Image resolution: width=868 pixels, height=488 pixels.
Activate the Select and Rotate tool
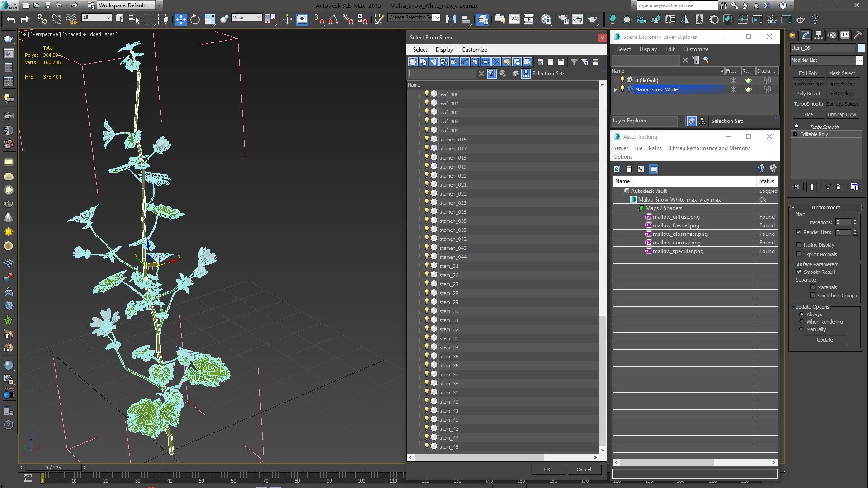click(195, 19)
